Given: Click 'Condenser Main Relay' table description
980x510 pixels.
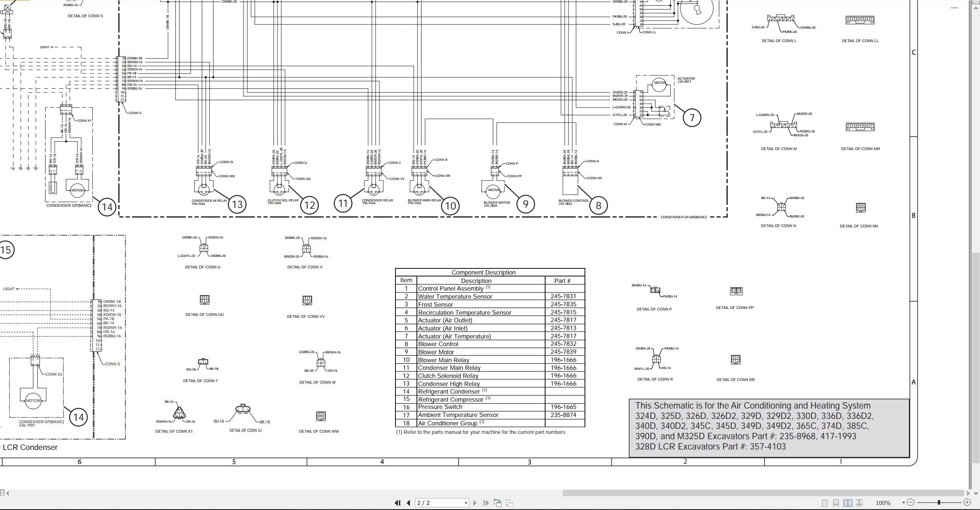Looking at the screenshot, I should pos(449,368).
